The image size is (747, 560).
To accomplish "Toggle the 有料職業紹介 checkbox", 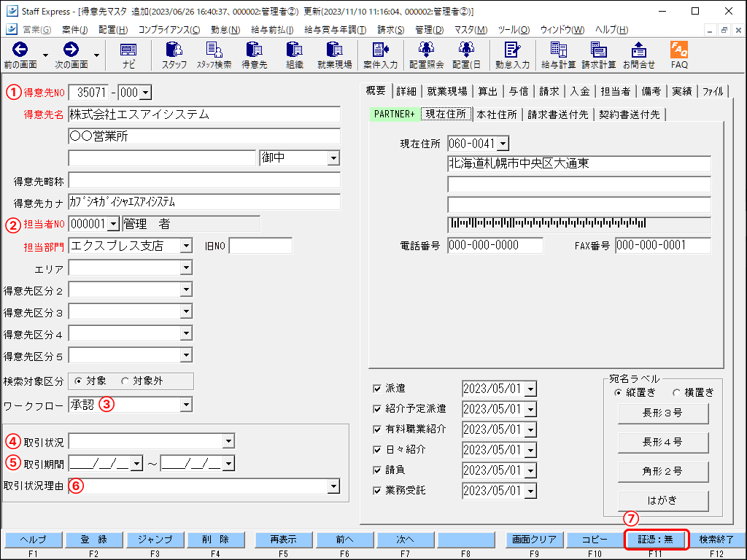I will [377, 429].
